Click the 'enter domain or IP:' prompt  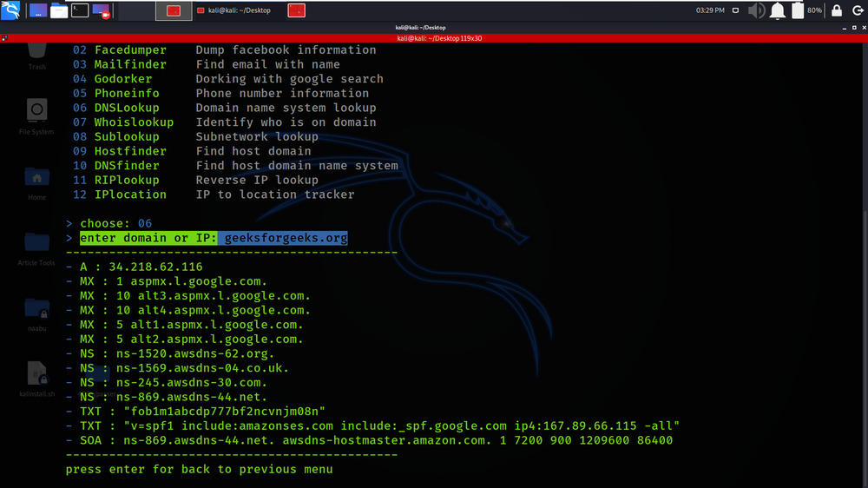coord(148,238)
